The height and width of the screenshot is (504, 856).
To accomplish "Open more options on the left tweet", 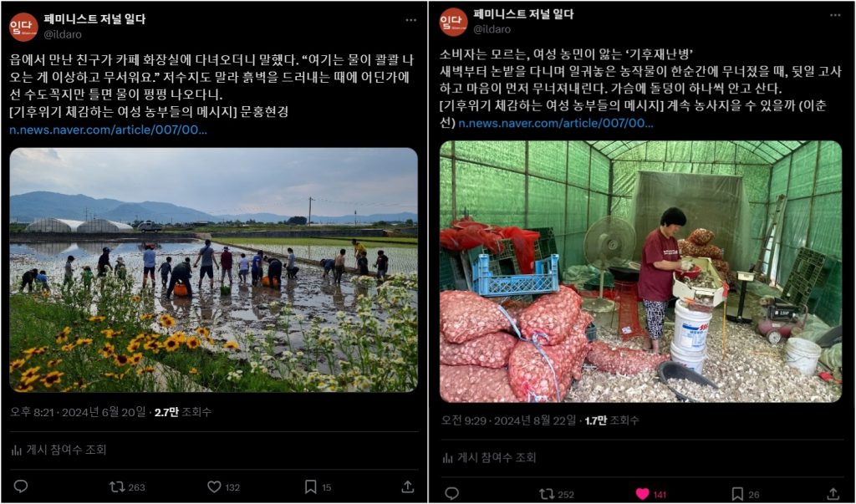I will coord(411,20).
